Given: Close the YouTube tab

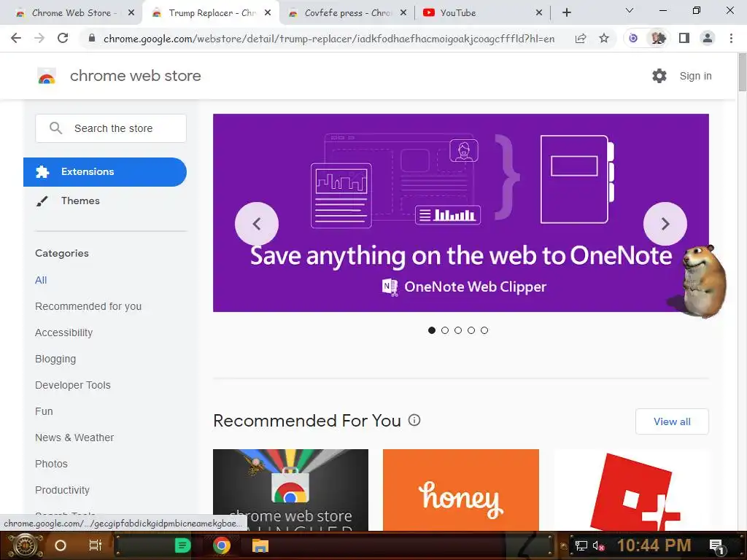Looking at the screenshot, I should click(x=539, y=13).
